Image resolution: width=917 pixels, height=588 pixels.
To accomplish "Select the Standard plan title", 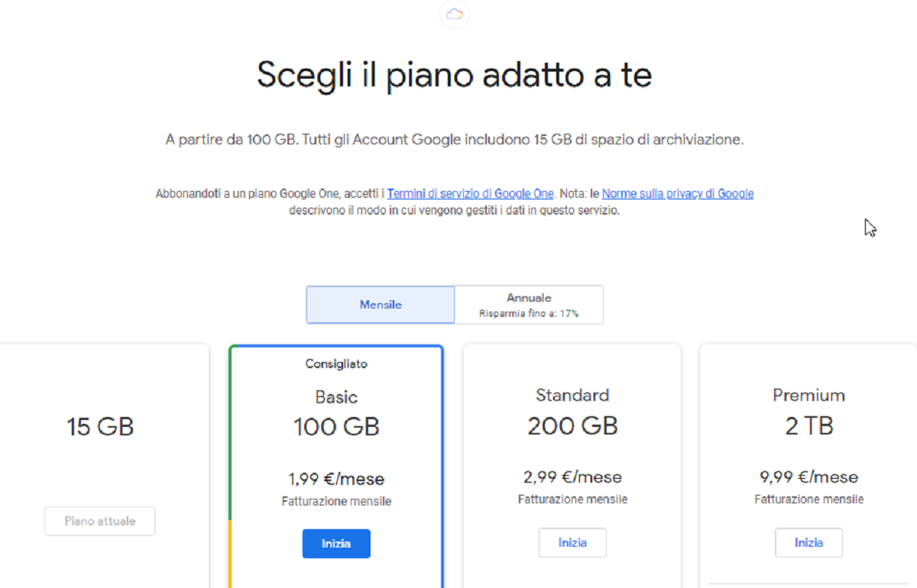I will (x=572, y=395).
